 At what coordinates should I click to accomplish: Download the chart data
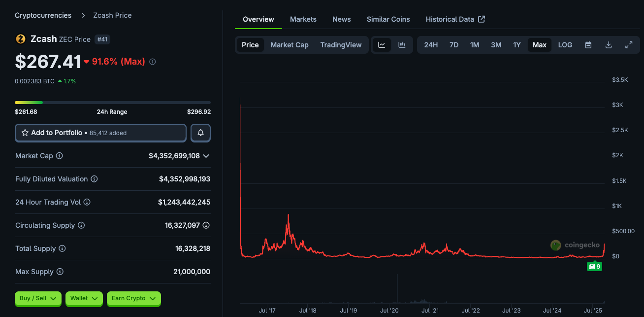tap(609, 45)
